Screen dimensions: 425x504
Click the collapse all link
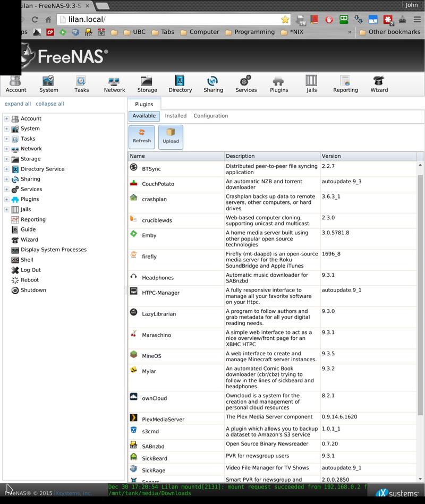[x=50, y=104]
